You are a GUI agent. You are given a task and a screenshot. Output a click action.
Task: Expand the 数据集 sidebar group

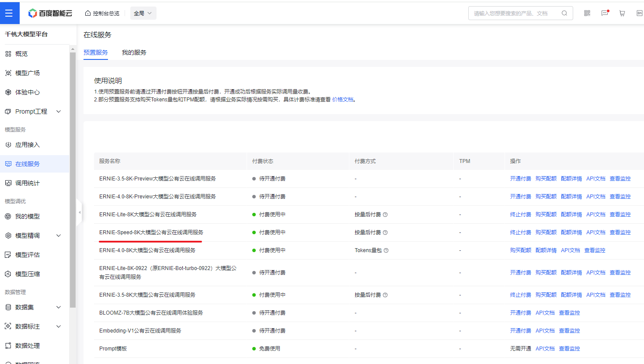click(59, 307)
